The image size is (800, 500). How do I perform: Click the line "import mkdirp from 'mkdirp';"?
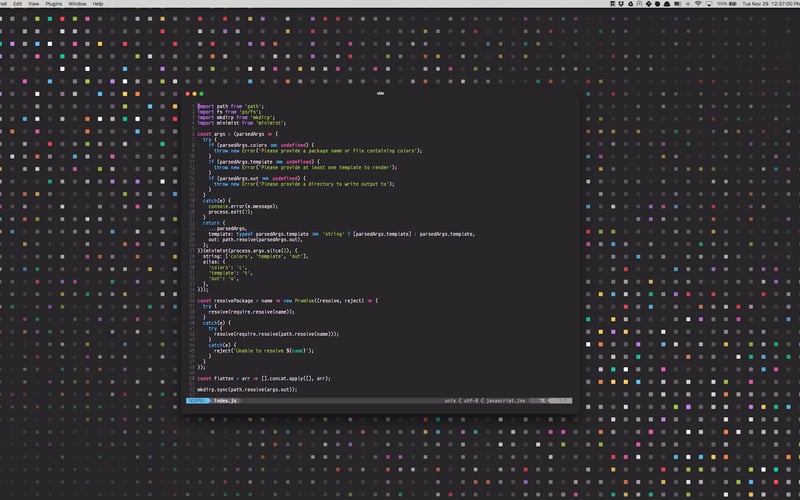pos(236,117)
